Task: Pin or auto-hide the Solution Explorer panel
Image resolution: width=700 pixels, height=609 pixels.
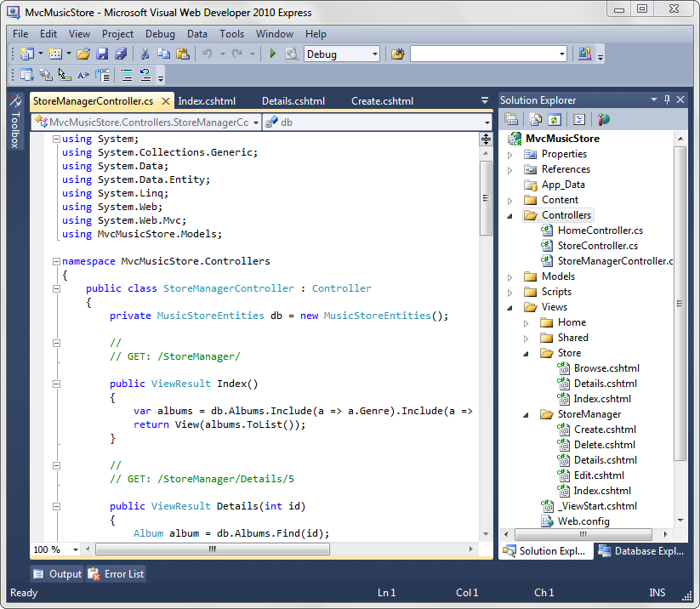Action: pyautogui.click(x=668, y=100)
